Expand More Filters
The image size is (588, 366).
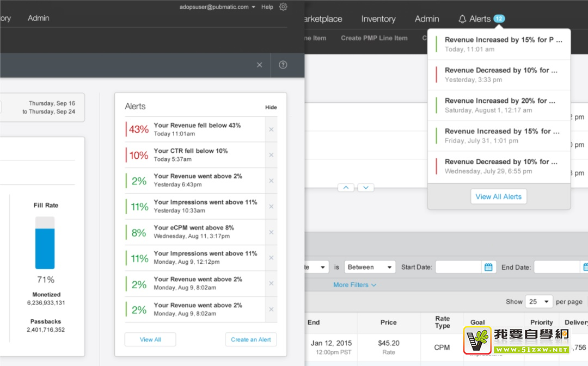(354, 285)
